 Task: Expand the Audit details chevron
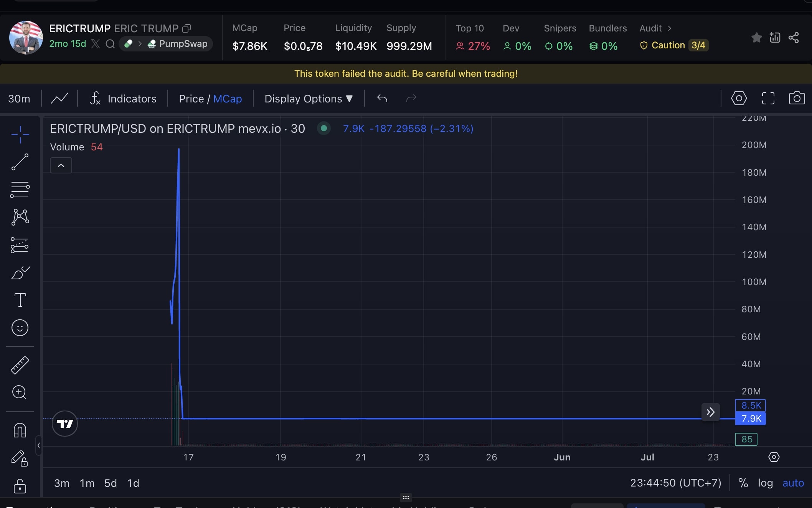[x=670, y=28]
